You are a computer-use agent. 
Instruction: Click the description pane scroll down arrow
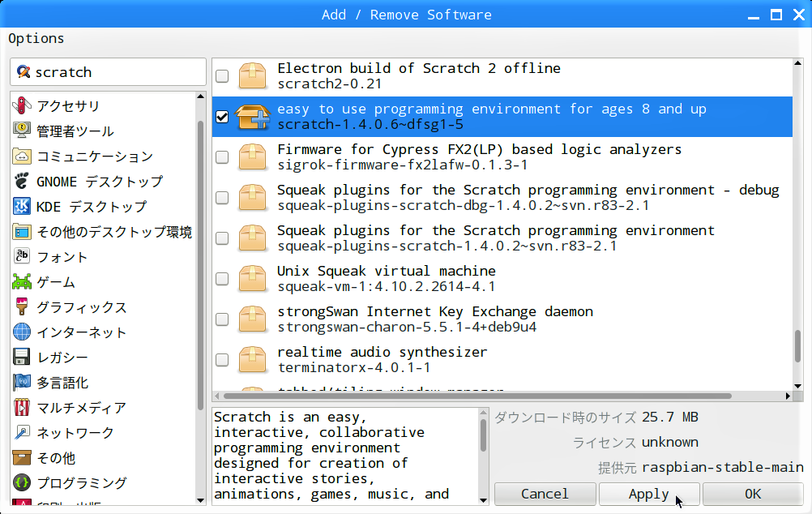[483, 500]
